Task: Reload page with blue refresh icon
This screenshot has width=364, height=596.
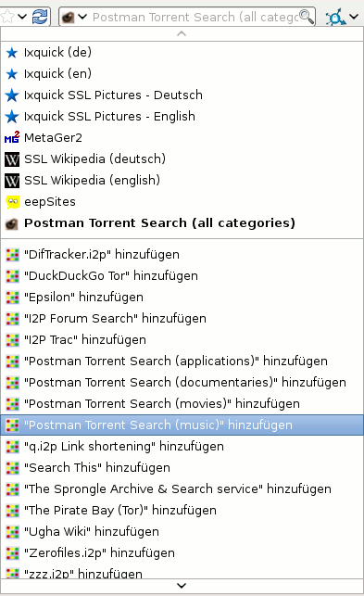Action: coord(40,17)
